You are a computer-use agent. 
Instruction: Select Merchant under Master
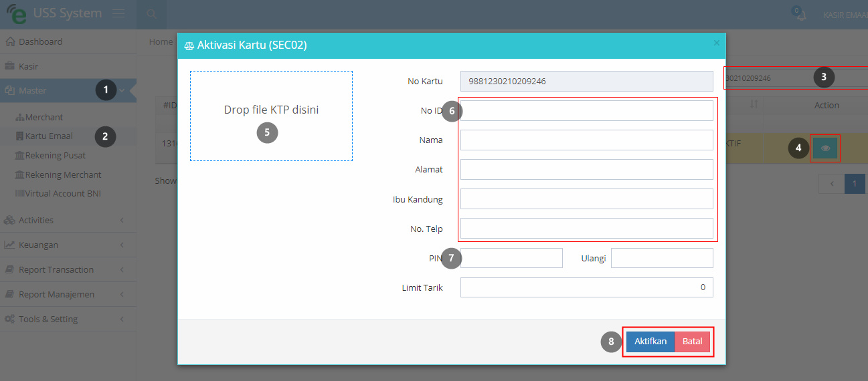pyautogui.click(x=44, y=117)
